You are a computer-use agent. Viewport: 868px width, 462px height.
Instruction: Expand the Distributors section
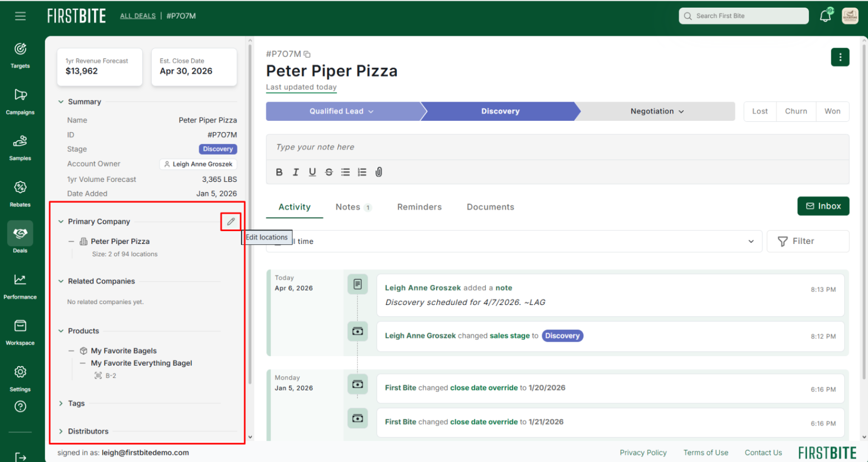point(61,431)
